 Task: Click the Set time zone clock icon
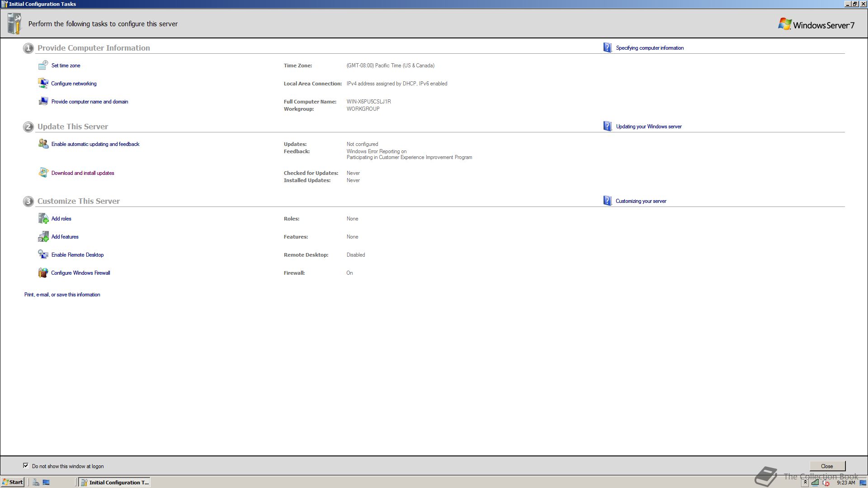pos(43,66)
